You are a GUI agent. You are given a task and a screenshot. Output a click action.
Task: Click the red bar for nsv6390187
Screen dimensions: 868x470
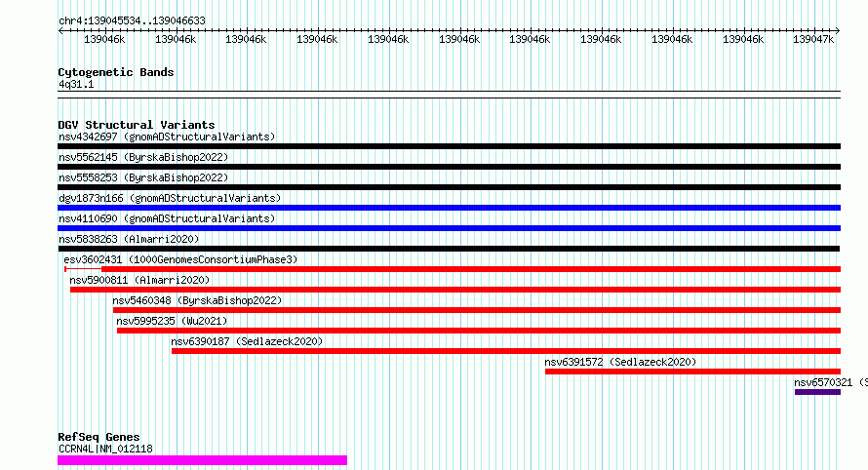click(506, 351)
